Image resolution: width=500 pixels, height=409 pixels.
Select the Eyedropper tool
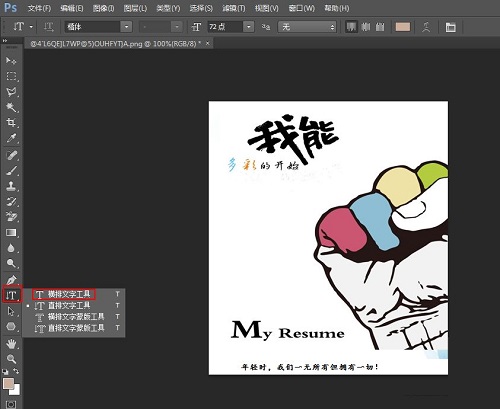click(11, 138)
